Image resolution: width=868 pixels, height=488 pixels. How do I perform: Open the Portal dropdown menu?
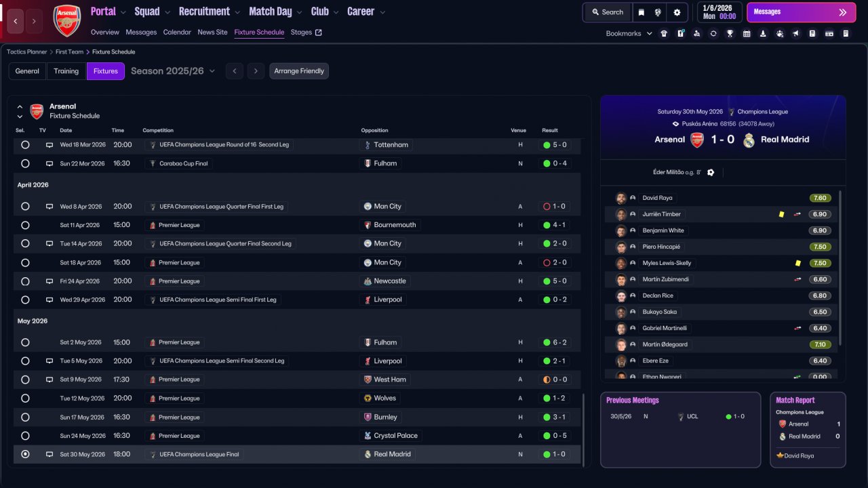(108, 12)
